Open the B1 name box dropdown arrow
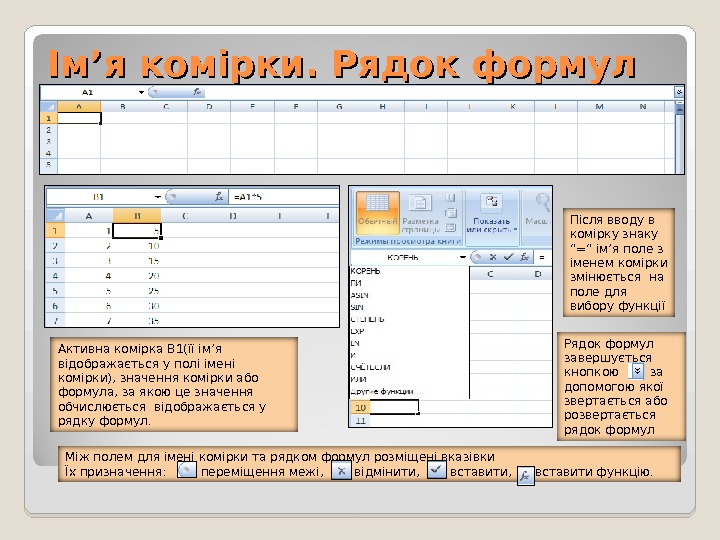720x540 pixels. point(158,197)
